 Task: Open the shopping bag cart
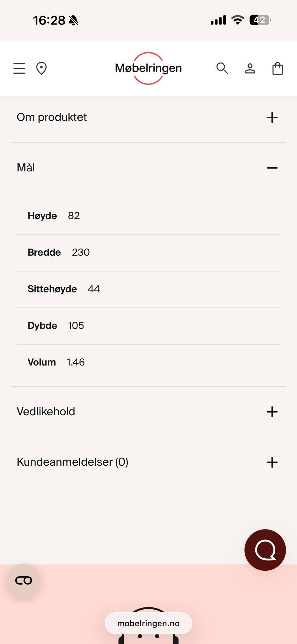(x=278, y=68)
